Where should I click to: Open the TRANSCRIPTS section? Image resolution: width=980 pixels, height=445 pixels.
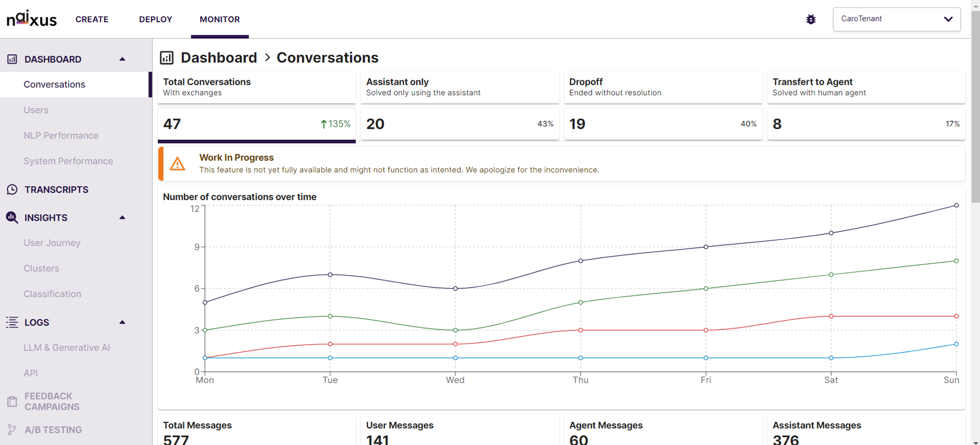(x=57, y=189)
